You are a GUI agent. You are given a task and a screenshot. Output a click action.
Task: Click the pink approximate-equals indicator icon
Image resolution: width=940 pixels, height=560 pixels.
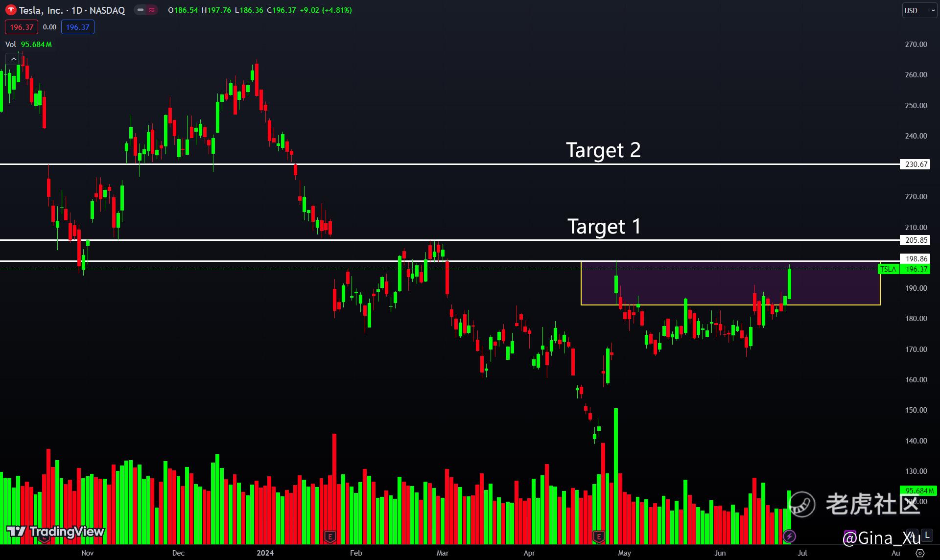point(152,10)
